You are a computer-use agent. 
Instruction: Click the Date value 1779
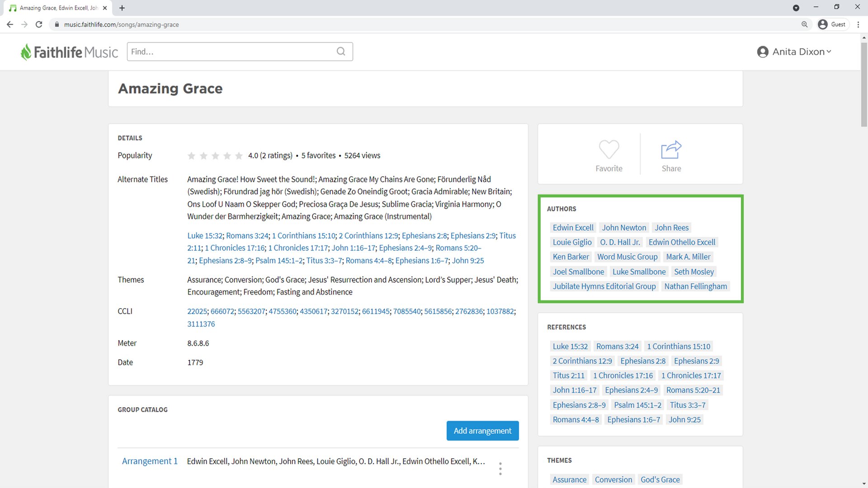click(195, 362)
